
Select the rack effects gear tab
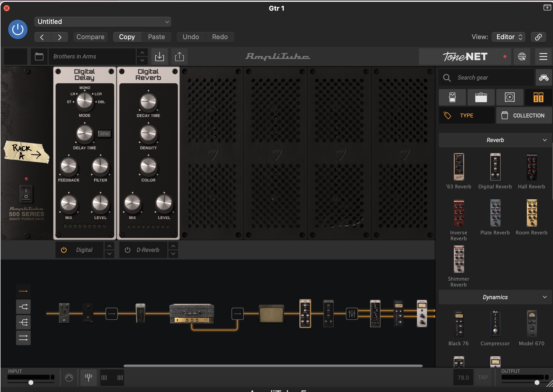coord(538,97)
